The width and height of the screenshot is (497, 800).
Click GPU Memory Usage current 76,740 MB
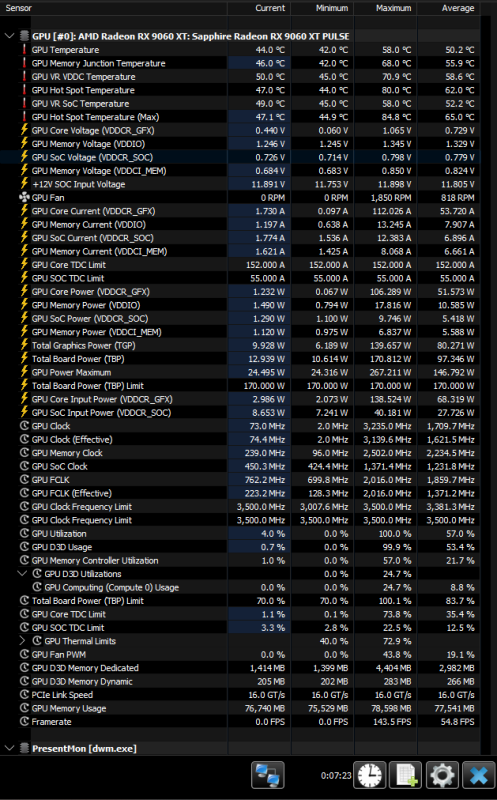(264, 708)
